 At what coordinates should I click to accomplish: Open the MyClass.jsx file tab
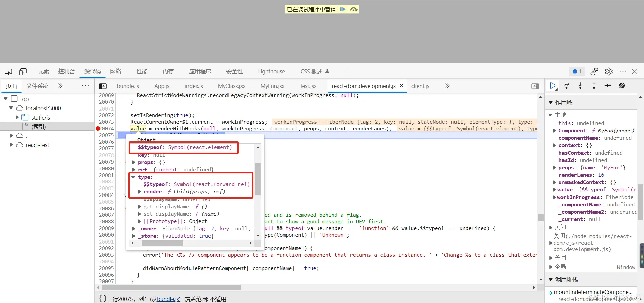coord(232,86)
